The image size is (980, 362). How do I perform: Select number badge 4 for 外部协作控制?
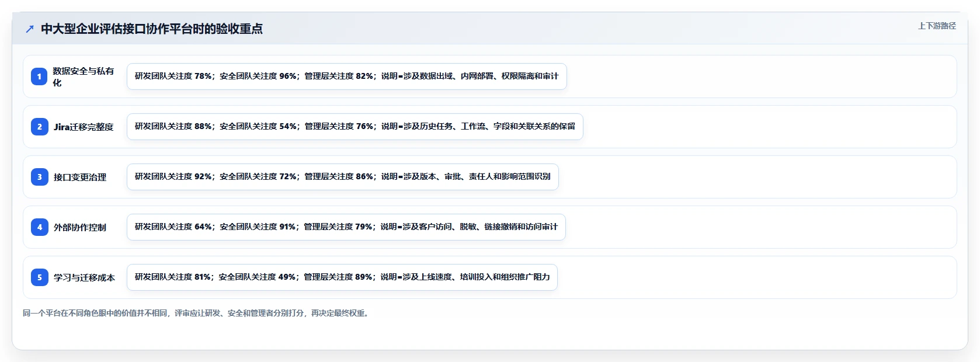point(39,227)
